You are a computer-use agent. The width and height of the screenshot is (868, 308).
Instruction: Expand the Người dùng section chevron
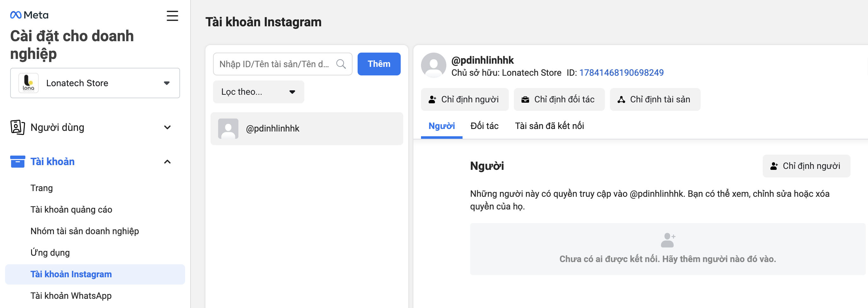pyautogui.click(x=167, y=127)
